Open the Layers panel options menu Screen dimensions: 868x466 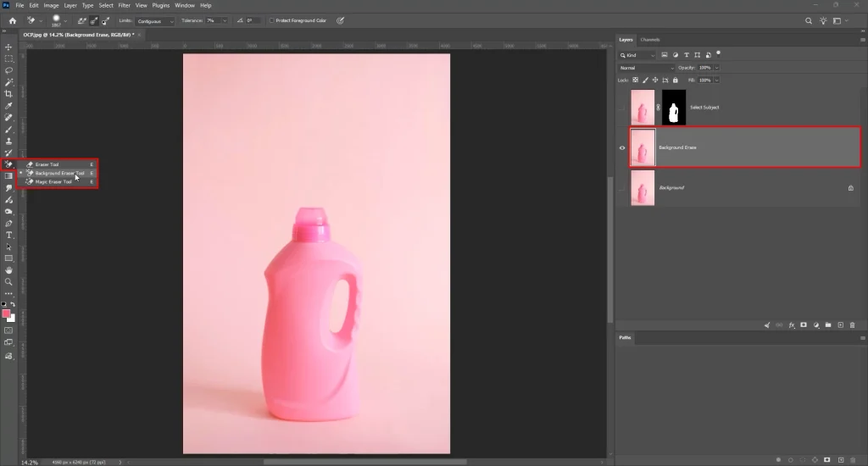[x=862, y=40]
